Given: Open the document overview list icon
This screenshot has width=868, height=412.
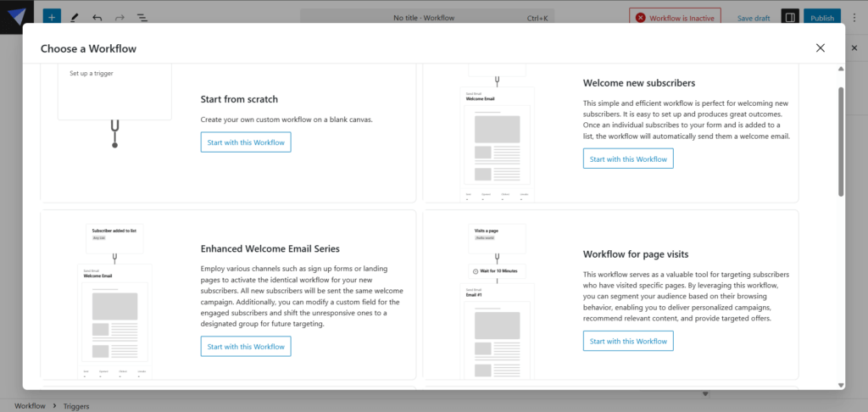Looking at the screenshot, I should (x=142, y=17).
